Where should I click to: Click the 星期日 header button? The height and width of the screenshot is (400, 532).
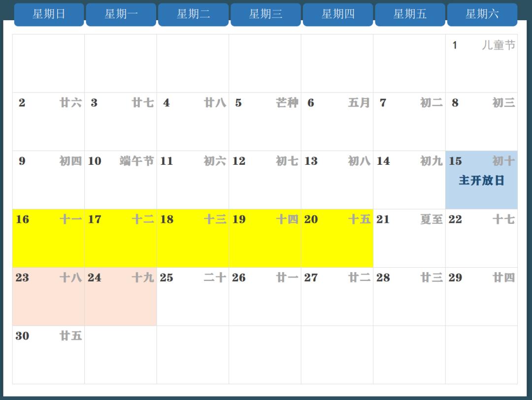pos(49,14)
